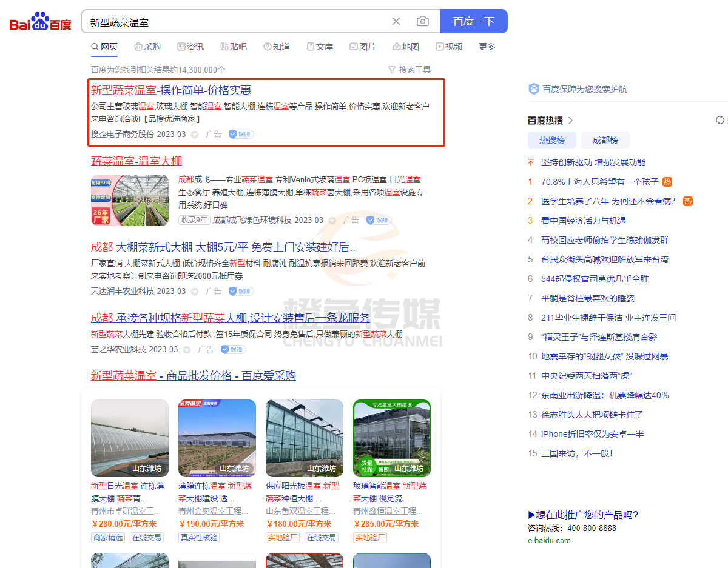Open the e.baidu.com link

tap(550, 540)
